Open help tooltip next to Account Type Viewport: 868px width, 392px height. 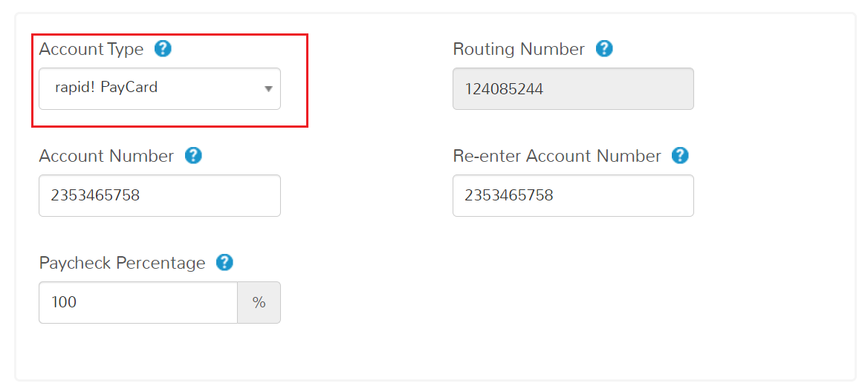(163, 49)
